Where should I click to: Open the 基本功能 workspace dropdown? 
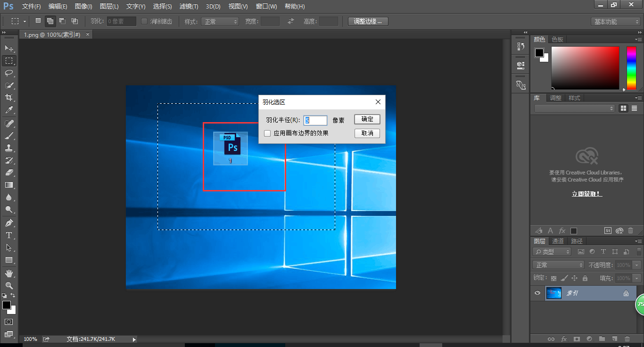(616, 22)
